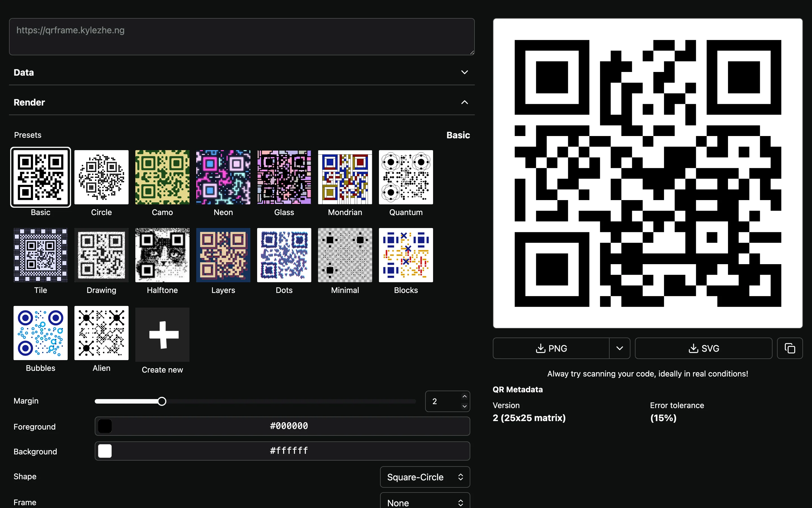Choose the Bubbles preset
Screen dimensions: 812x508
41,333
